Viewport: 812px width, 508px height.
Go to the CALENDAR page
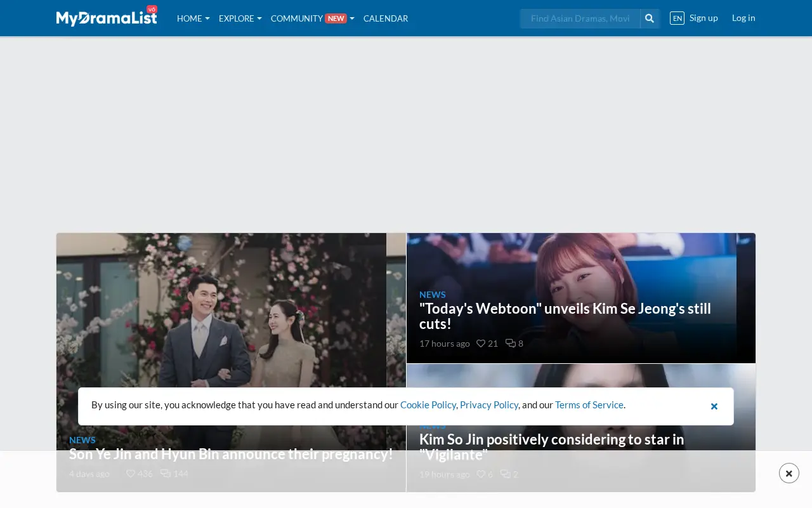point(386,18)
